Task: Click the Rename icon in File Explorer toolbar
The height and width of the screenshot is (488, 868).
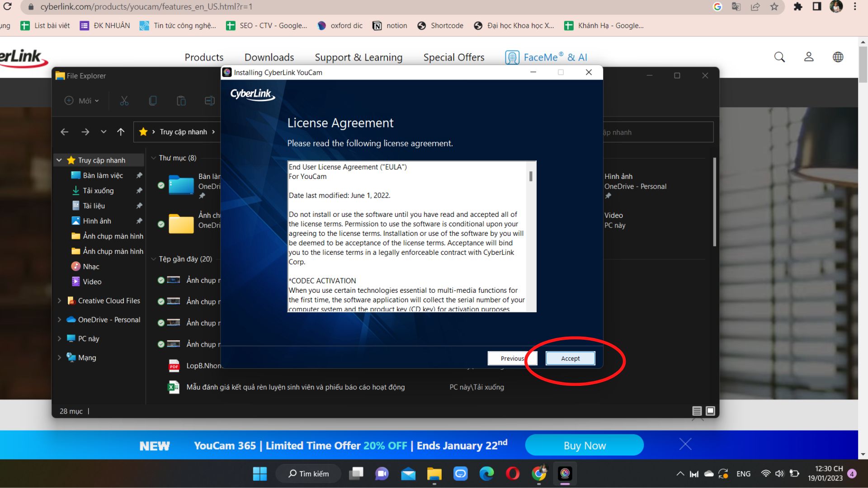Action: coord(210,101)
